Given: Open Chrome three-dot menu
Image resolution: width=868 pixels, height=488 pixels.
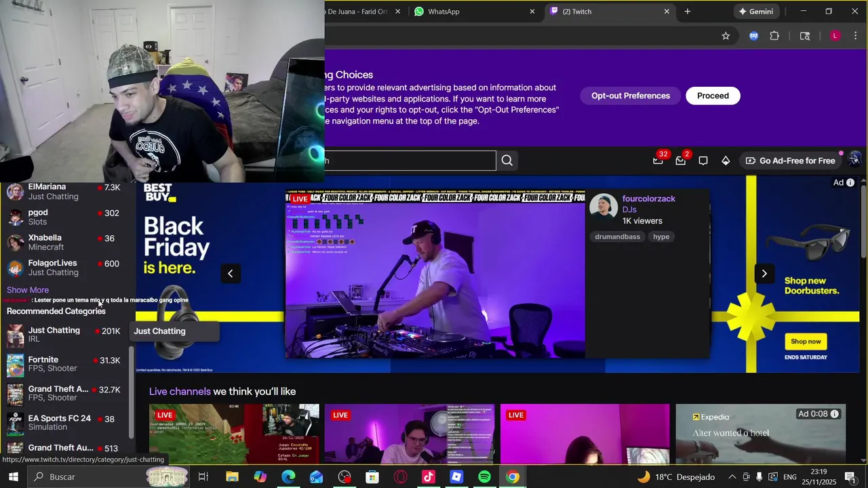Looking at the screenshot, I should (x=855, y=36).
